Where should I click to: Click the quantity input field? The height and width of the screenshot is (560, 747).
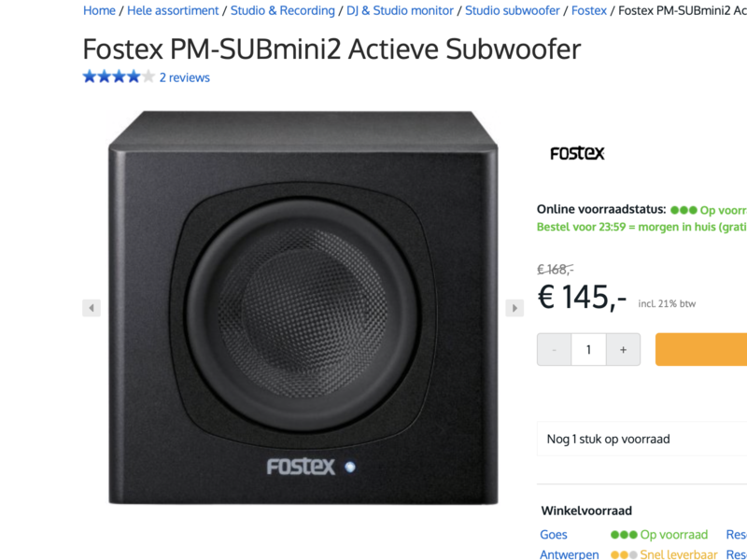(589, 349)
